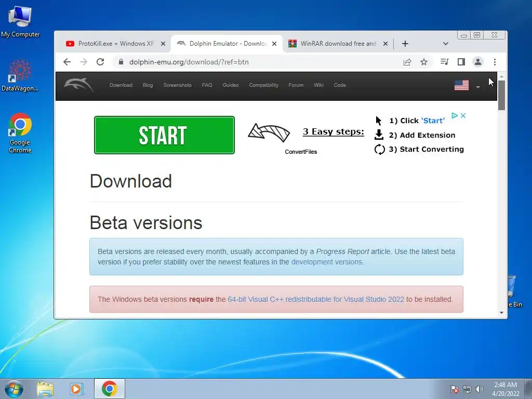This screenshot has width=532, height=399.
Task: Expand the language dropdown arrow
Action: pos(478,87)
